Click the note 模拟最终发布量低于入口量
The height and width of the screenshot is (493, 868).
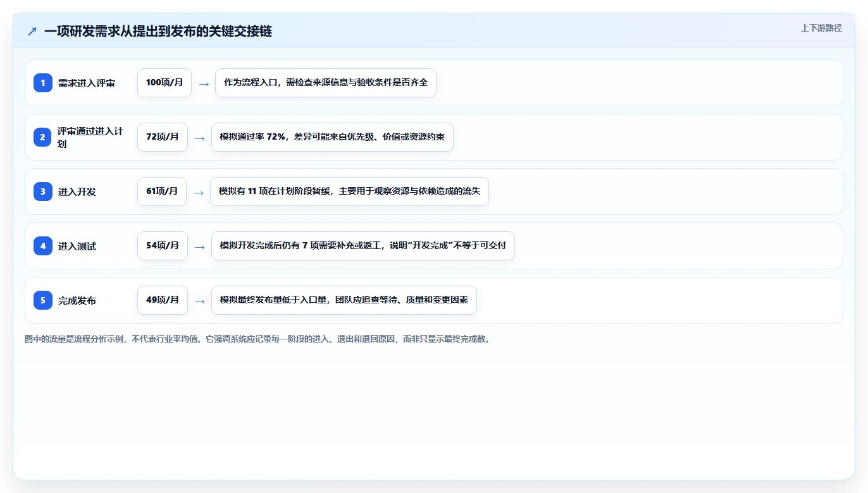344,300
